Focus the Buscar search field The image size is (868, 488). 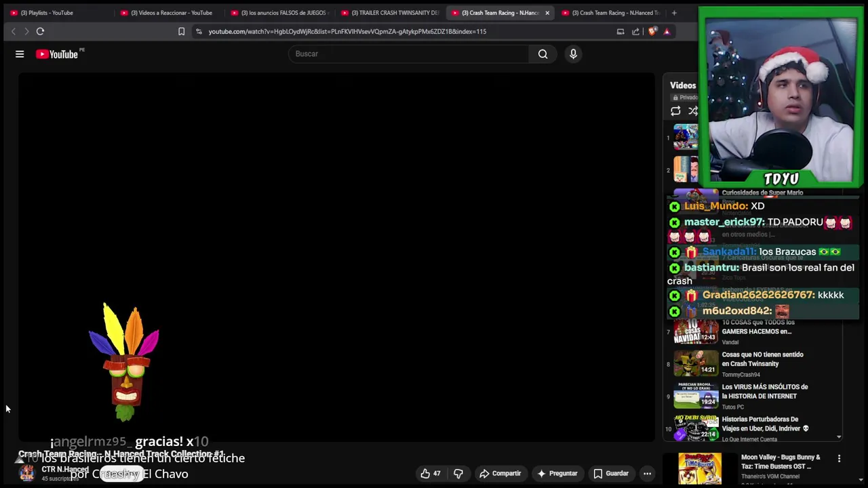click(x=409, y=54)
